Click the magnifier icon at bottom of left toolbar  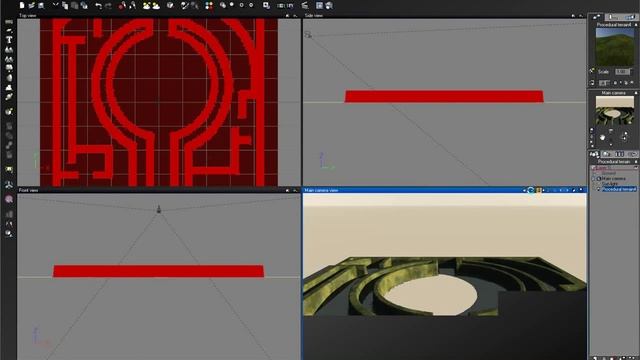[9, 233]
